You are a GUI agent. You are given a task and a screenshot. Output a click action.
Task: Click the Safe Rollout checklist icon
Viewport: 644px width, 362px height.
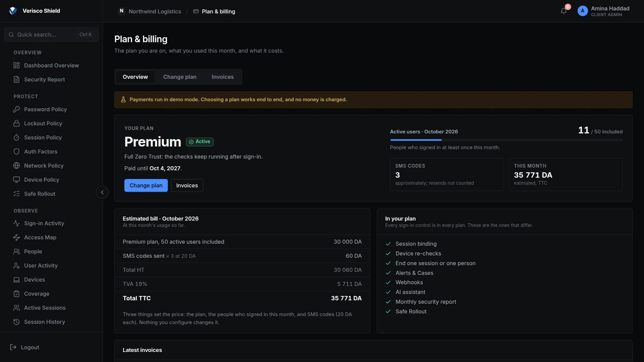(16, 194)
